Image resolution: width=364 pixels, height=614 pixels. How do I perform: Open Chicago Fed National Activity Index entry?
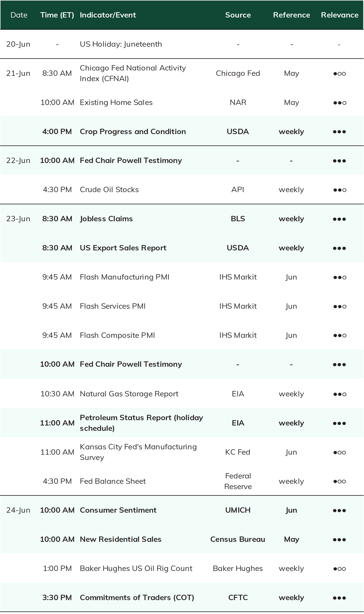tap(133, 73)
